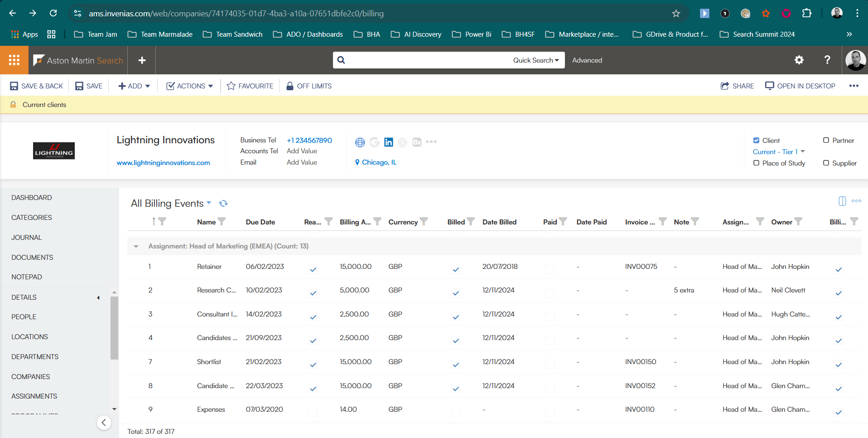Screen dimensions: 868x438
Task: Open the COMPANIES section in the sidebar
Action: point(30,376)
